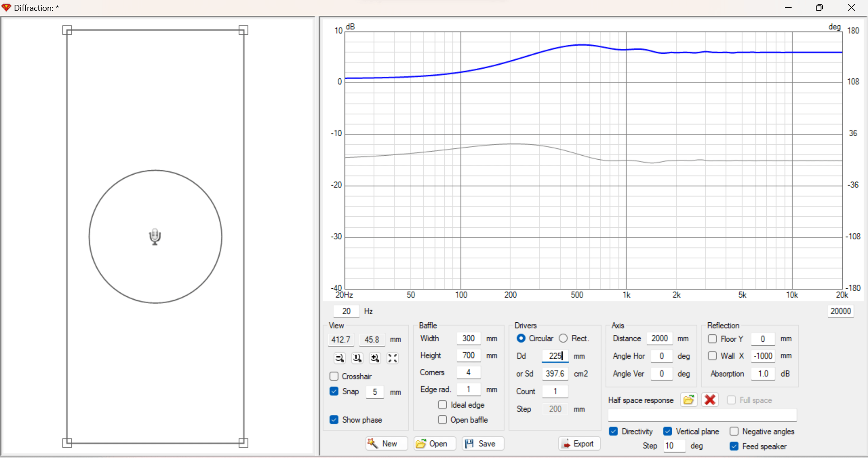Click the fit-to-view arrows icon
This screenshot has height=458, width=868.
[393, 358]
